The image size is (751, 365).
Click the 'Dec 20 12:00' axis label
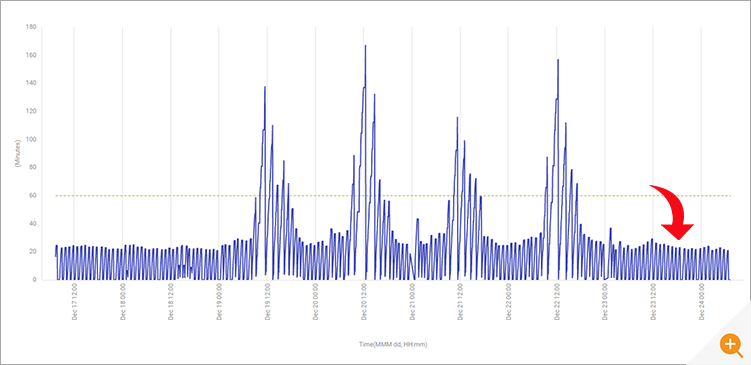click(x=364, y=302)
